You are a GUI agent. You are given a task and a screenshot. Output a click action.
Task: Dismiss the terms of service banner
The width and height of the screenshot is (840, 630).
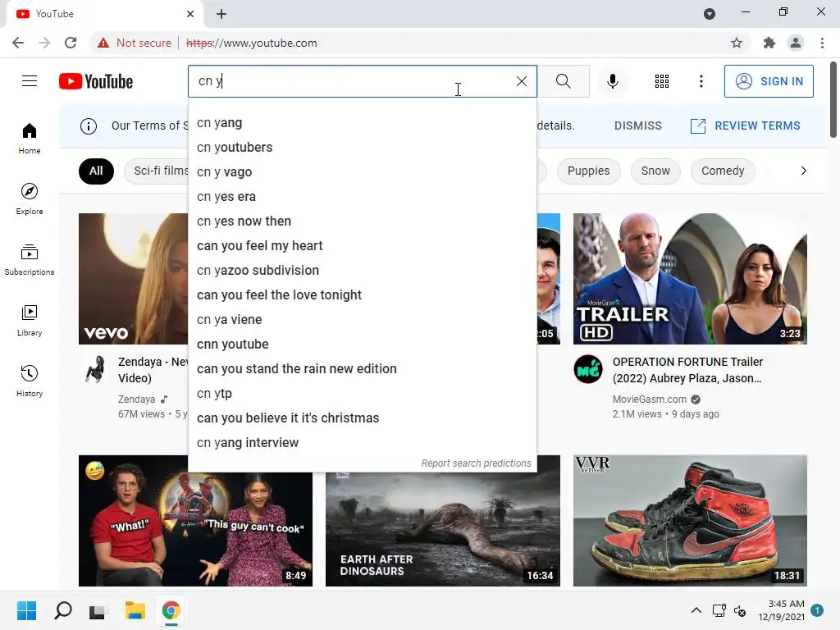point(637,126)
